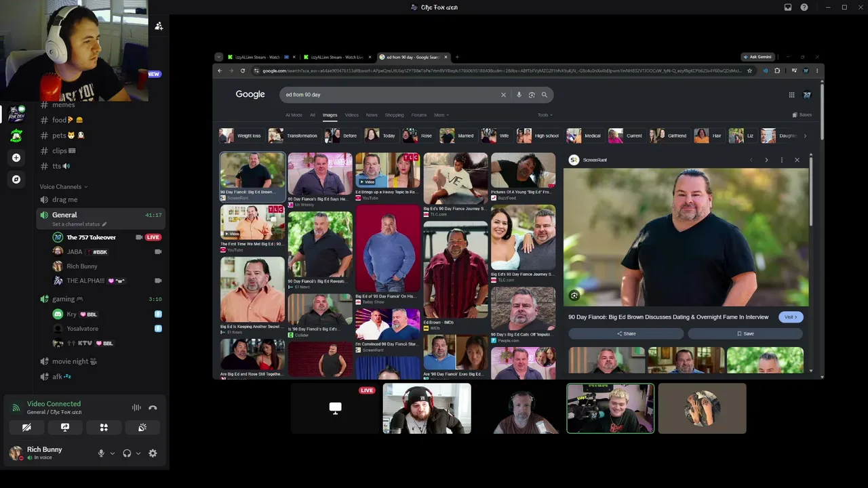Switch to Videos search tab
This screenshot has height=488, width=868.
tap(351, 115)
